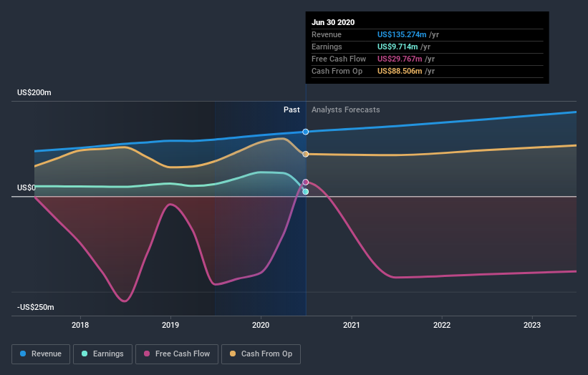Click the Free Cash Flow tooltip row label
Image resolution: width=588 pixels, height=375 pixels.
click(339, 59)
